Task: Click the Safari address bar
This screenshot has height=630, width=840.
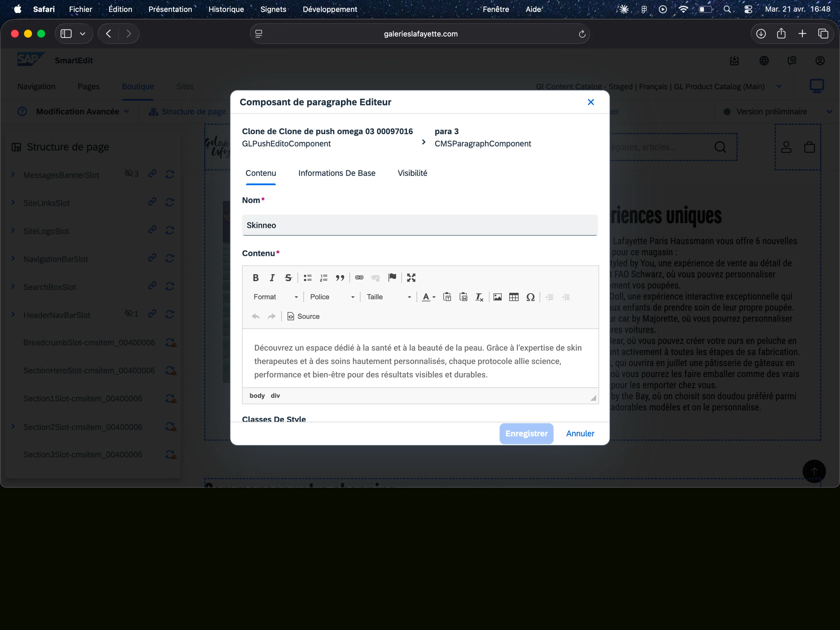Action: pos(420,34)
